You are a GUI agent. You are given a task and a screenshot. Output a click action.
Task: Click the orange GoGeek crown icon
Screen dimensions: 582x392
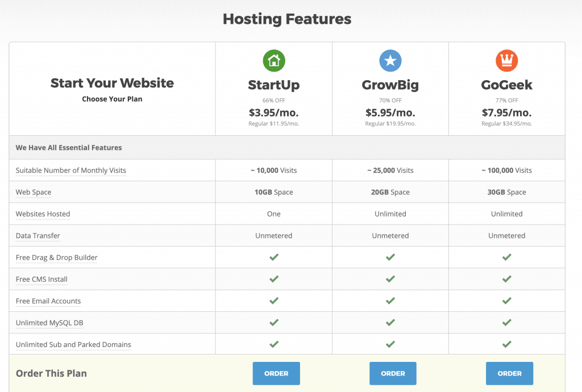click(x=506, y=61)
